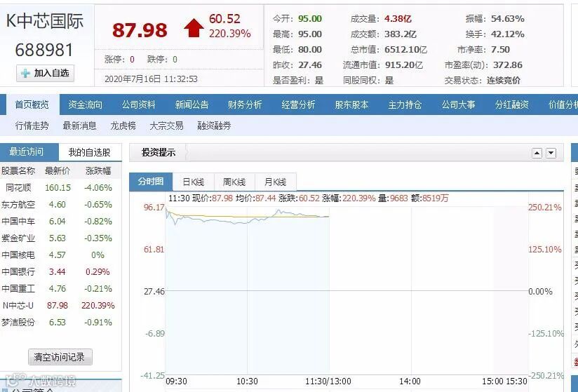Open 梦洁股份 stock row

(59, 323)
